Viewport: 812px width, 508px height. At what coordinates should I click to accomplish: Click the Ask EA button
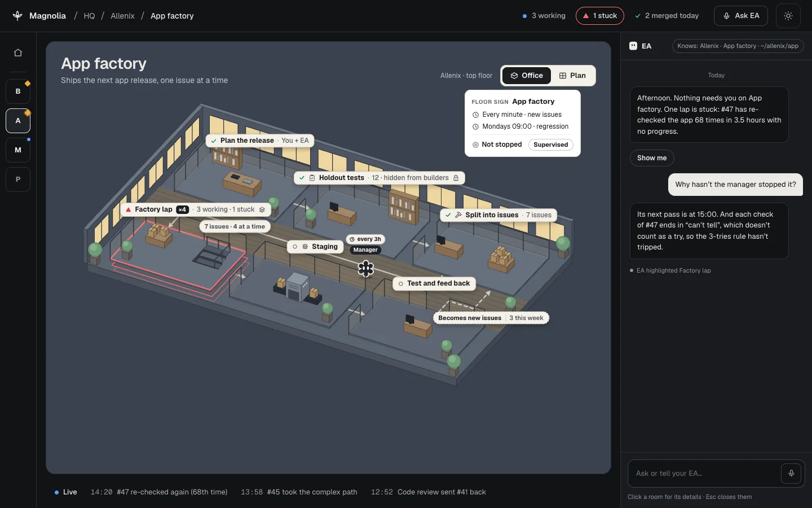[x=741, y=16]
